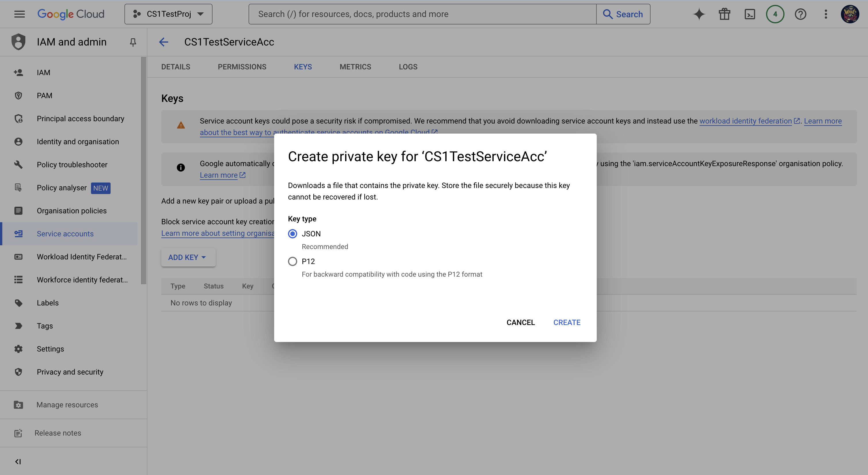Open PAM in the sidebar
868x475 pixels.
(69, 96)
